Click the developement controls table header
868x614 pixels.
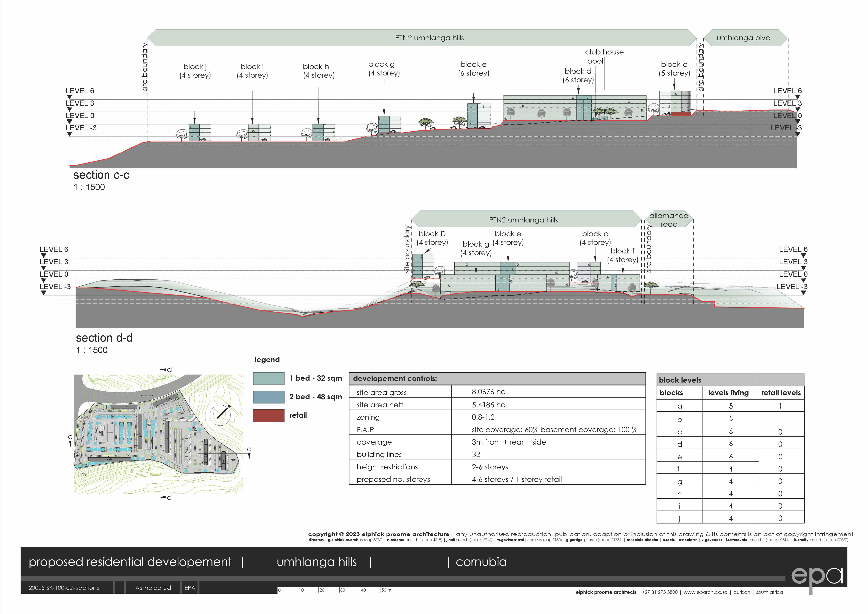click(395, 378)
